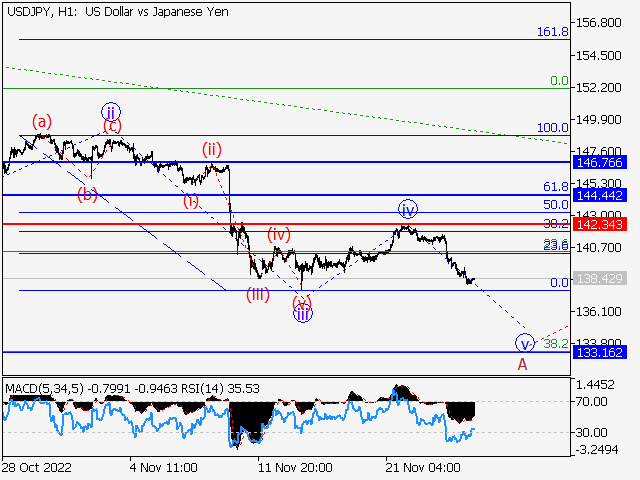Select the red (iv) wave label

pyautogui.click(x=279, y=235)
